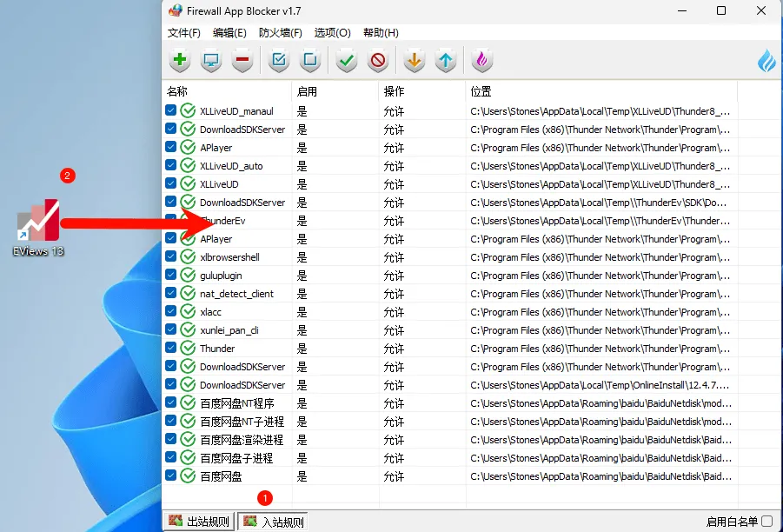Click the Firewall App Blocker title bar icon
The height and width of the screenshot is (532, 783).
(176, 10)
